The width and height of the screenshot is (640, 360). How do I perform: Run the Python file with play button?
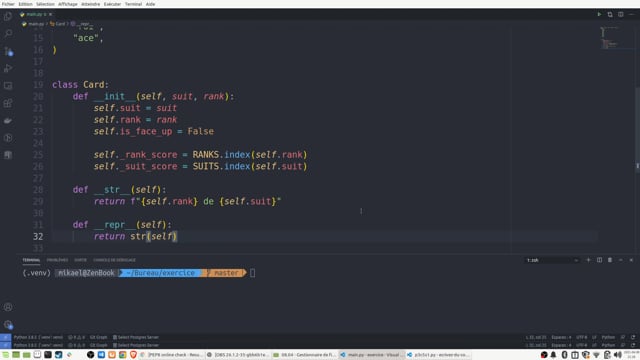pos(599,14)
